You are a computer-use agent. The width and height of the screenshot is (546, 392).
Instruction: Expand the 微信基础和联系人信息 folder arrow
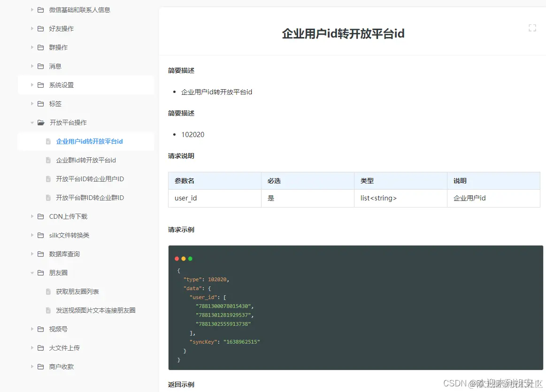31,10
